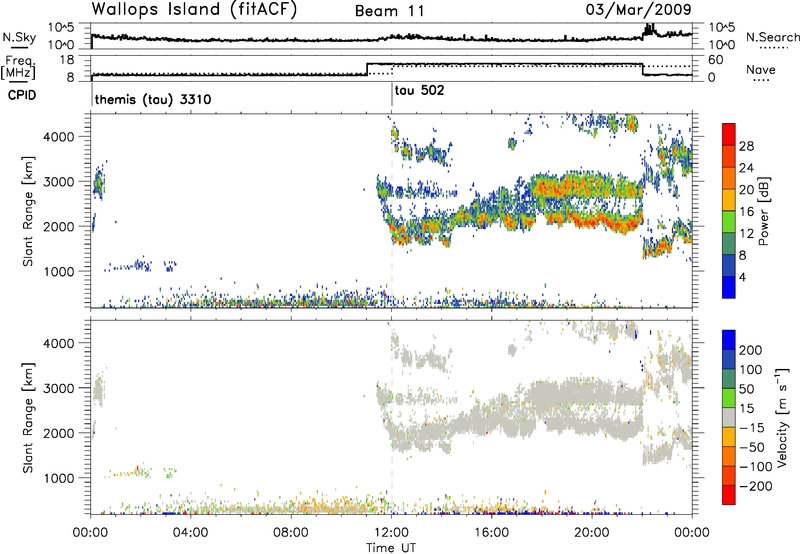Click the 'N.Sky' legend label
The height and width of the screenshot is (554, 800).
[19, 37]
